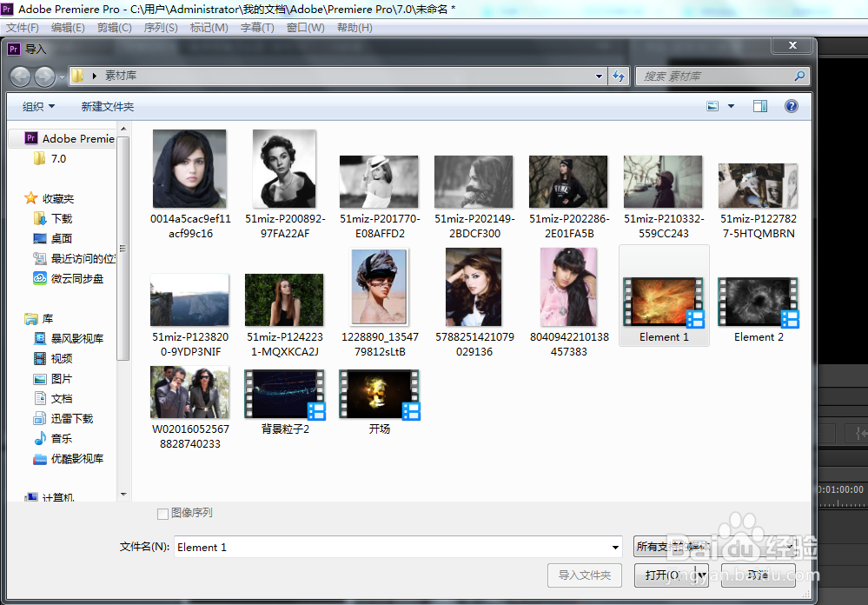868x605 pixels.
Task: Open 图片 pictures library in sidebar
Action: click(x=53, y=379)
